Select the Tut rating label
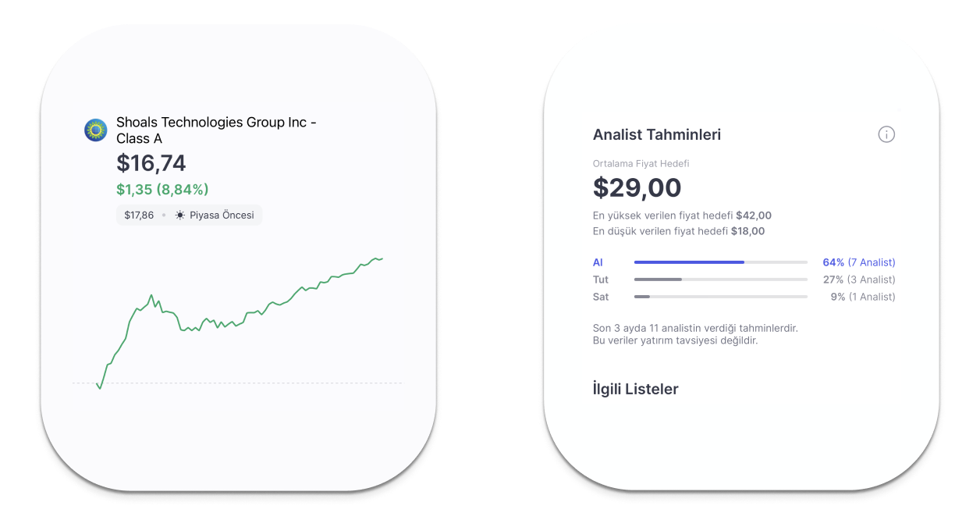Image resolution: width=980 pixels, height=513 pixels. tap(601, 280)
